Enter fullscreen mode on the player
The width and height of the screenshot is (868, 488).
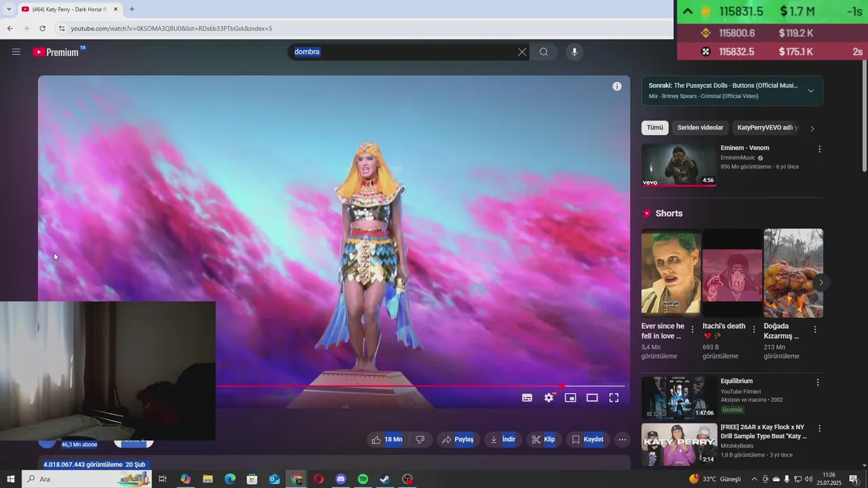(x=614, y=398)
